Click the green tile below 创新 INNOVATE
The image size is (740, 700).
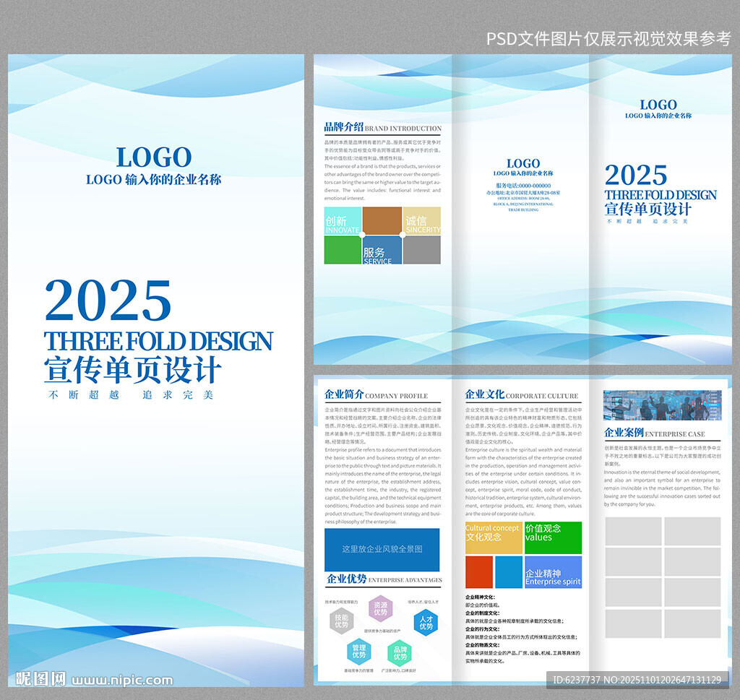tap(343, 250)
